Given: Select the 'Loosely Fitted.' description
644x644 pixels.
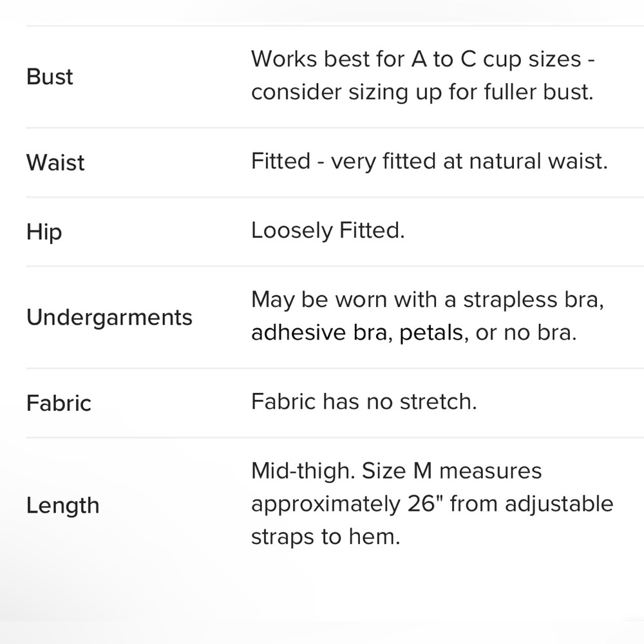Looking at the screenshot, I should pos(328,231).
